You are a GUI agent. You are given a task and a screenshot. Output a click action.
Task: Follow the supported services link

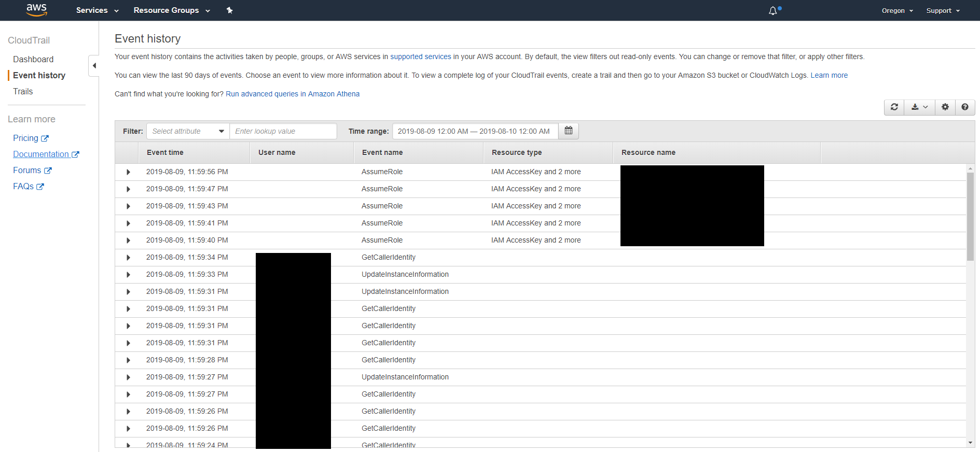click(x=421, y=56)
